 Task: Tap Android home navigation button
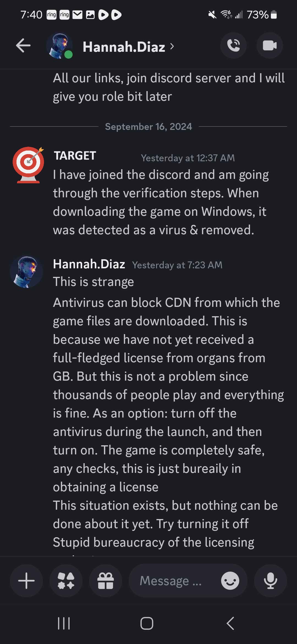(x=147, y=623)
